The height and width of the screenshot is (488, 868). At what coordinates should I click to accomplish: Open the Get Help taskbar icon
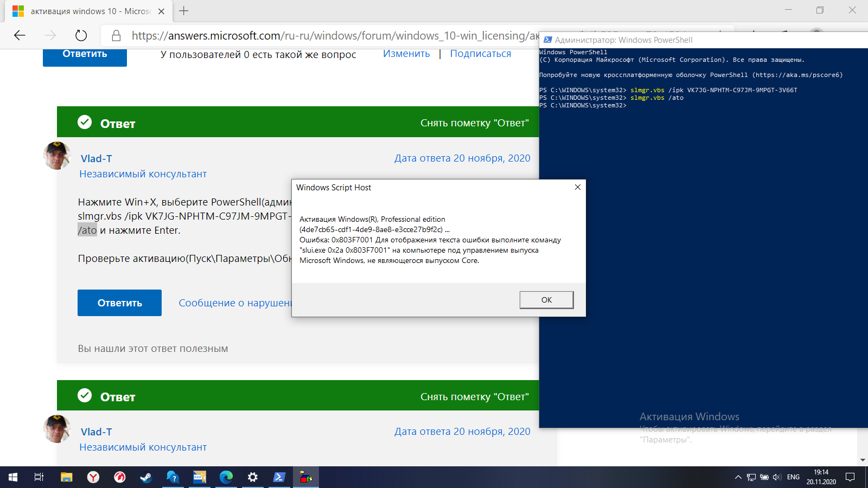click(x=173, y=477)
